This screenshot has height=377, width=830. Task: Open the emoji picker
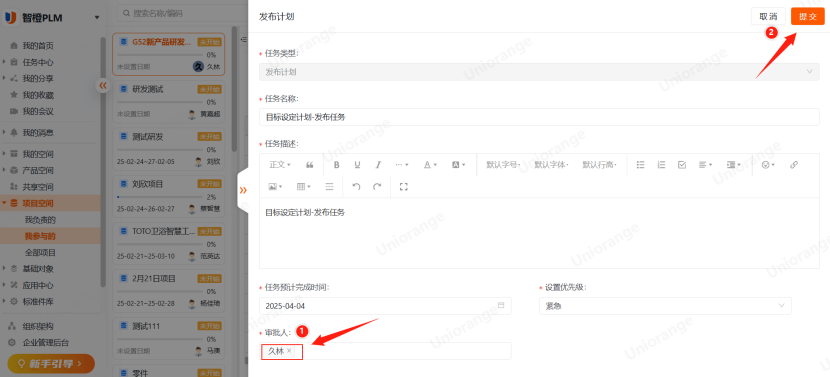768,165
